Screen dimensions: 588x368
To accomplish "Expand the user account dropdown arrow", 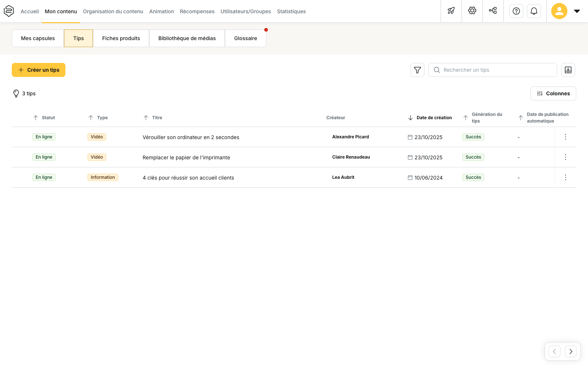I will tap(577, 11).
